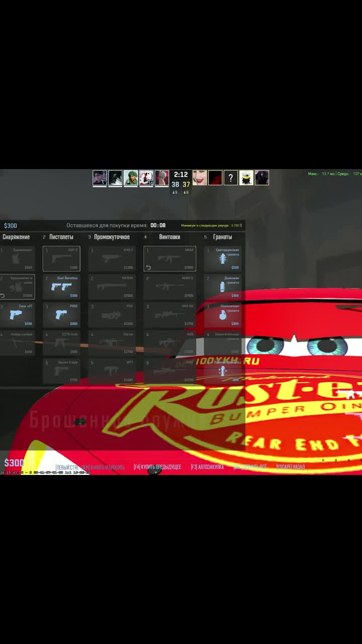Click the green-hooded player avatar
This screenshot has height=644, width=362.
(x=131, y=178)
